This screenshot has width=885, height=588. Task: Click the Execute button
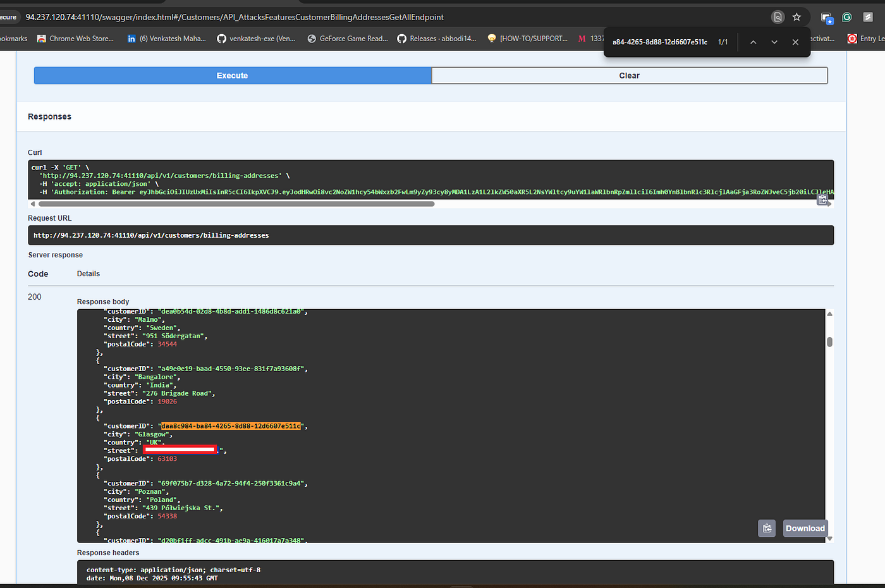click(x=233, y=75)
